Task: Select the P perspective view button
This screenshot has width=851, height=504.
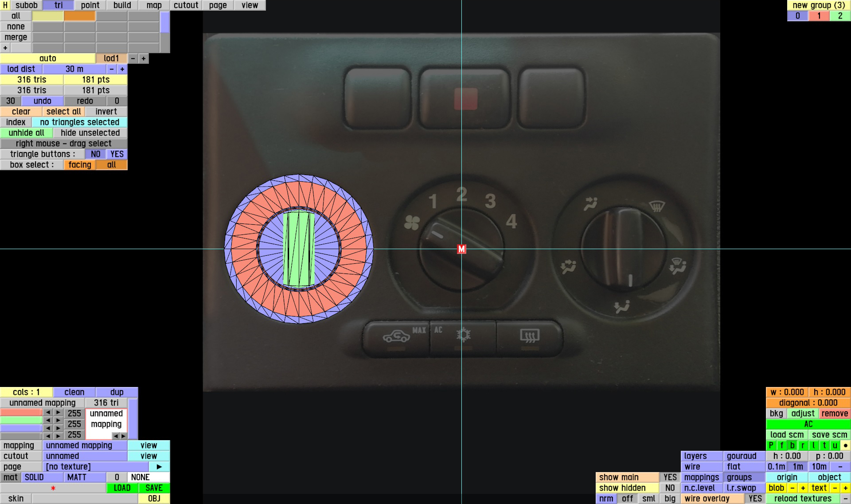Action: click(x=771, y=445)
